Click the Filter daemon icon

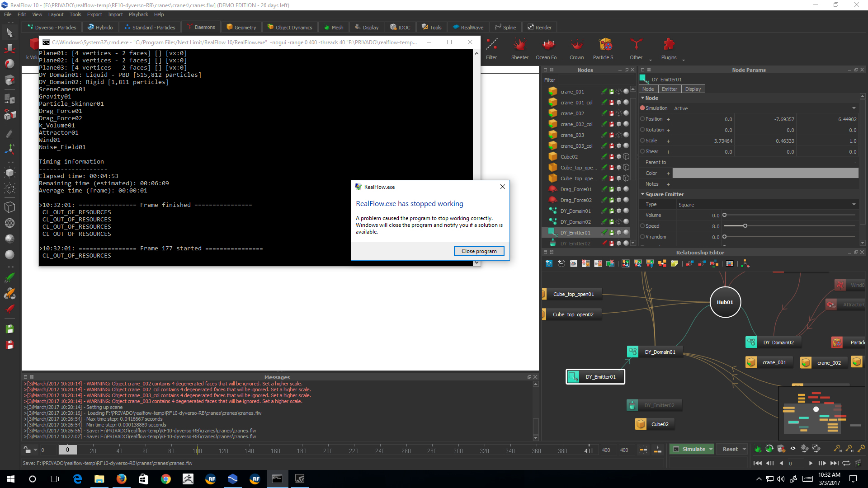[x=491, y=45]
